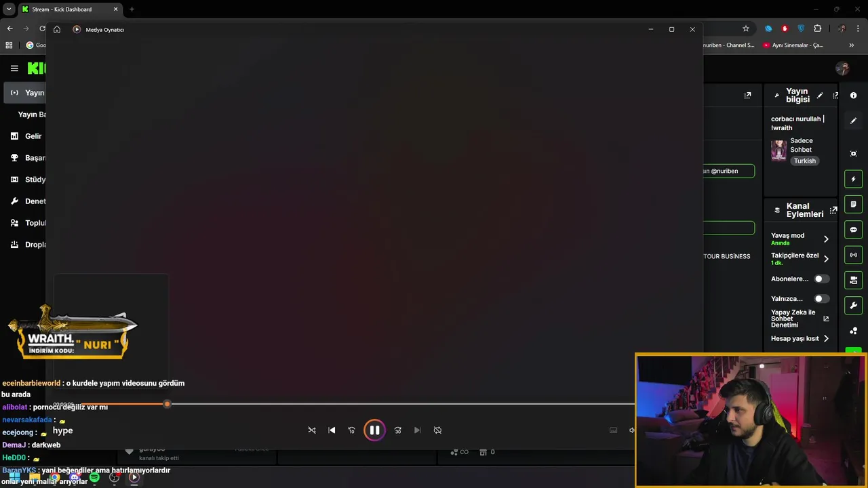Click chat username alibolat
Image resolution: width=868 pixels, height=488 pixels.
[15, 407]
